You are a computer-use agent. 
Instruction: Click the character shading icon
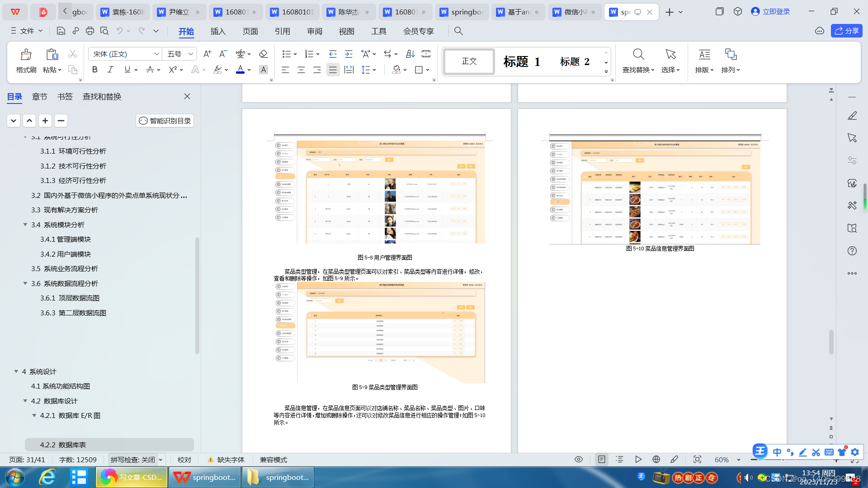pos(263,70)
